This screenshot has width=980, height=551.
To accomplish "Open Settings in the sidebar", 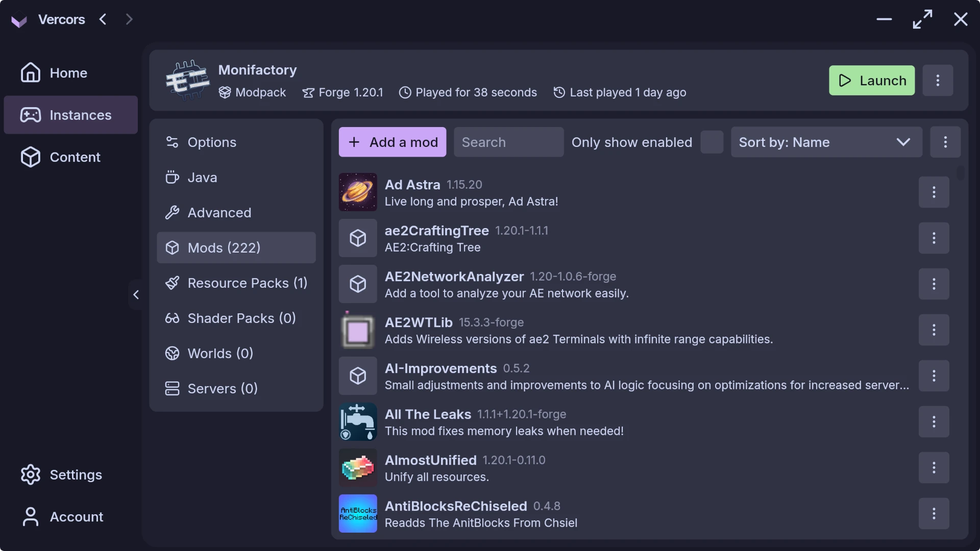I will 70,474.
